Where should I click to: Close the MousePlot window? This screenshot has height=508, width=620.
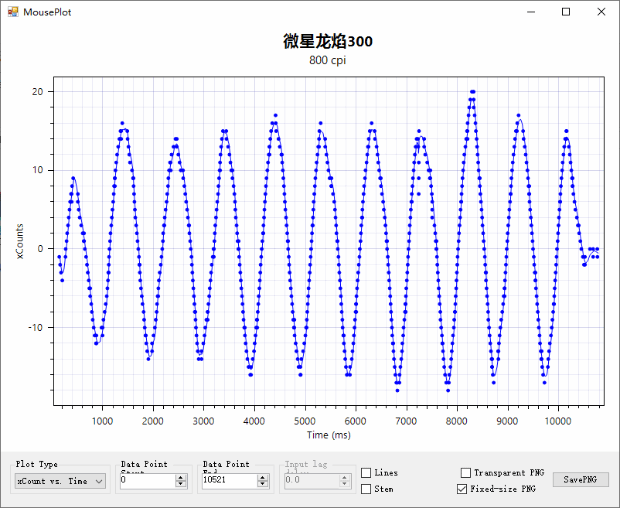(x=601, y=12)
